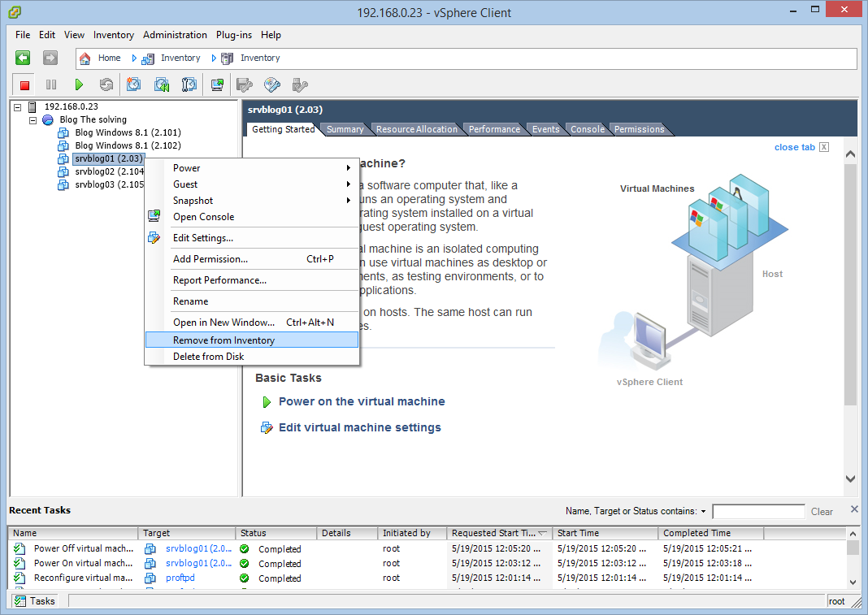Open the Edit menu
Image resolution: width=868 pixels, height=615 pixels.
tap(47, 35)
